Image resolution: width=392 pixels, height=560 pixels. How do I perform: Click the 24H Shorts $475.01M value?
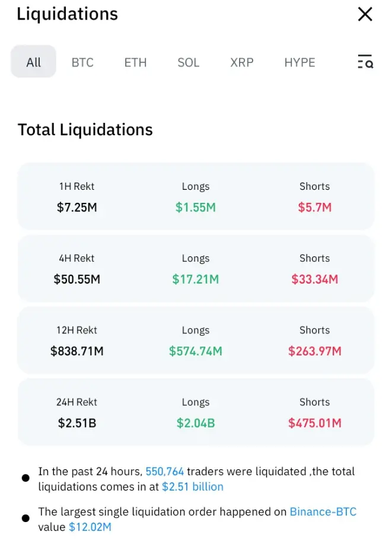314,423
